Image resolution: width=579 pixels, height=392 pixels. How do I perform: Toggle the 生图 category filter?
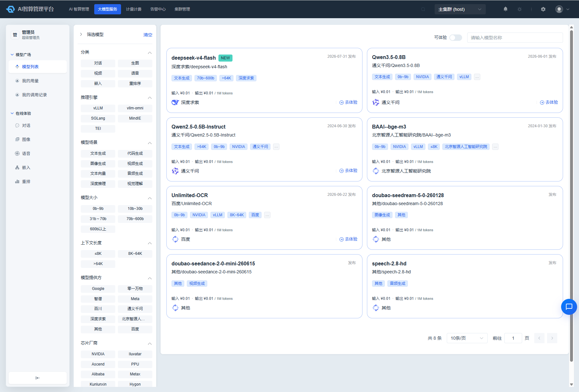tap(135, 63)
